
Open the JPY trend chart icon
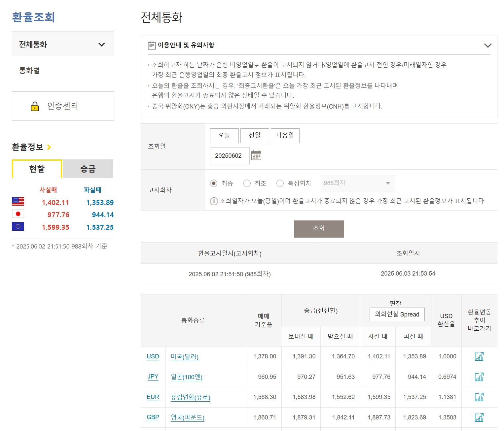[479, 377]
